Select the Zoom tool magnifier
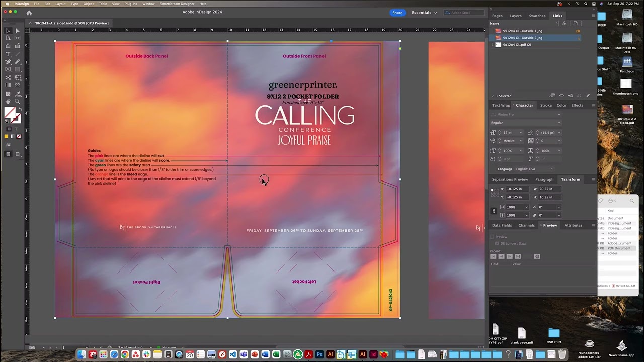 click(18, 101)
